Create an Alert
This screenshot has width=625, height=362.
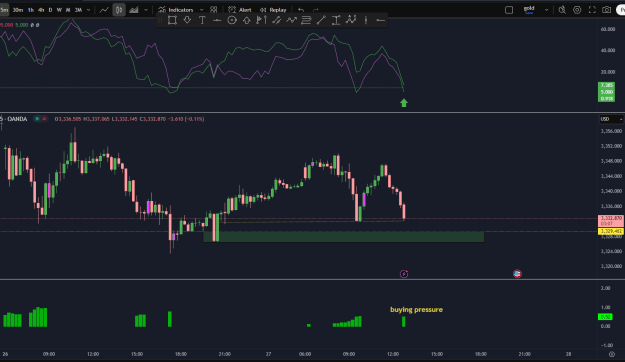[x=240, y=10]
